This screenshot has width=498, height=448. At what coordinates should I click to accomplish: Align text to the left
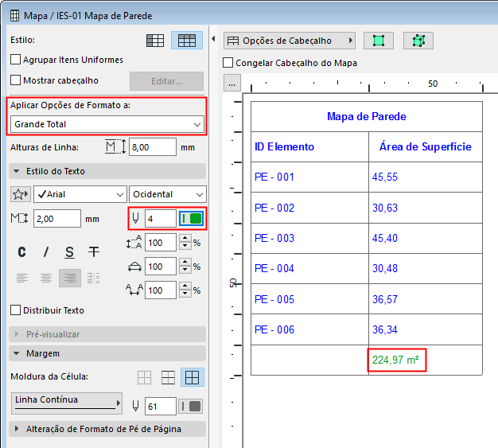[22, 279]
